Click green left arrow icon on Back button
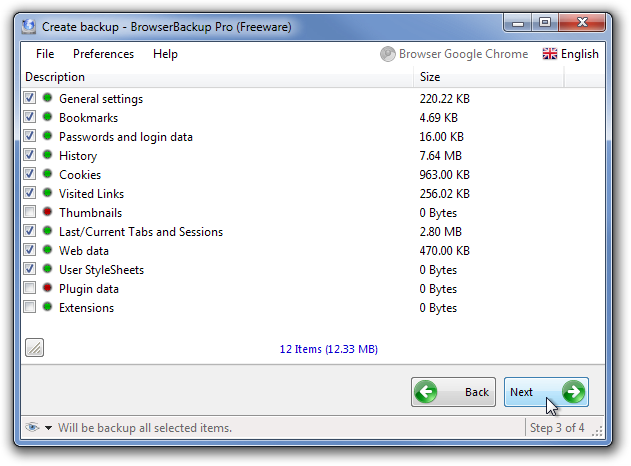The height and width of the screenshot is (466, 631). pos(426,392)
